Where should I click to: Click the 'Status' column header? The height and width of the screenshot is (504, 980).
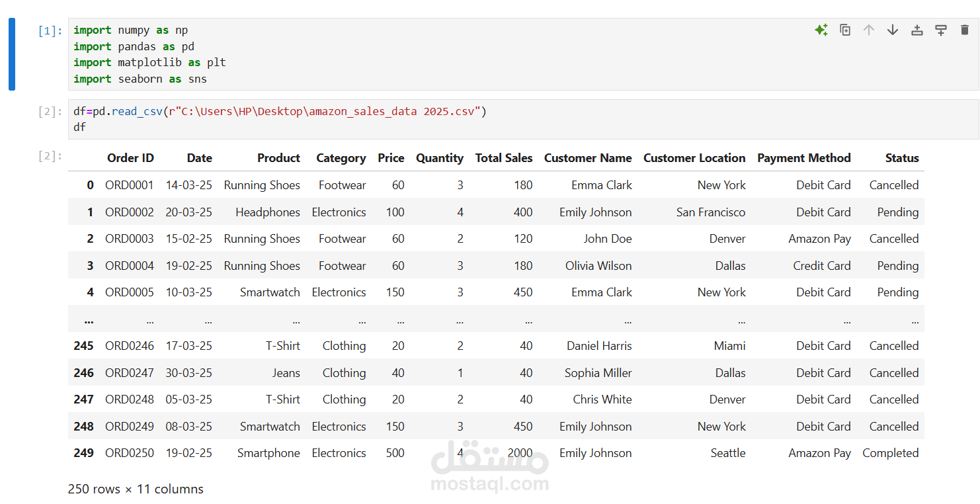point(902,158)
